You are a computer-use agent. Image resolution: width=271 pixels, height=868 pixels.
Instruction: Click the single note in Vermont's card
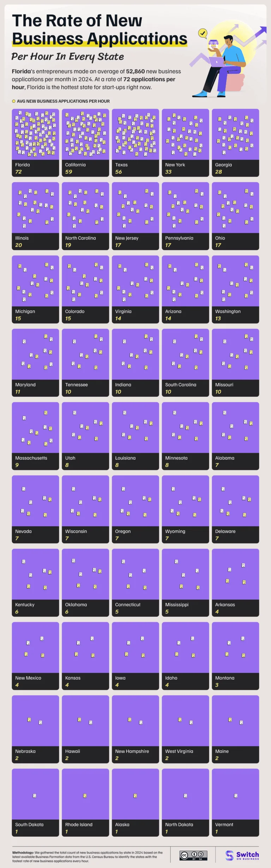[x=236, y=796]
